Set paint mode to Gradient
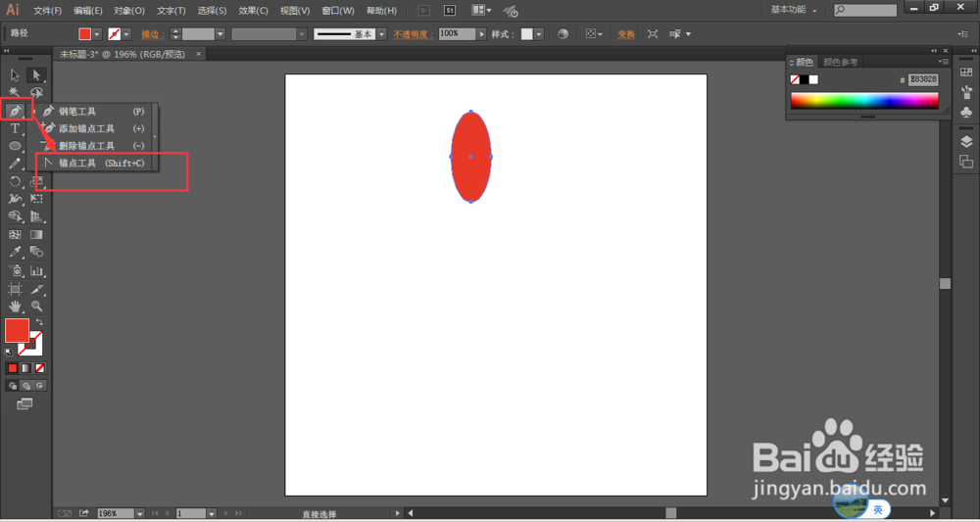Image resolution: width=980 pixels, height=522 pixels. 26,368
